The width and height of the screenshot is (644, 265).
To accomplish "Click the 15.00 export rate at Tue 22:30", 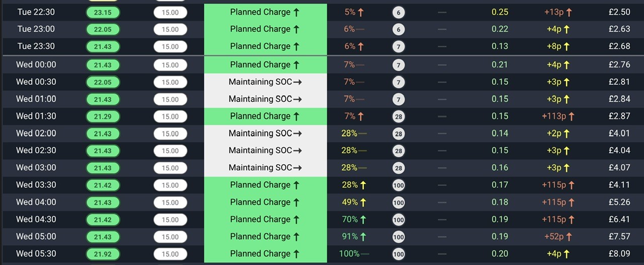I will pos(170,13).
